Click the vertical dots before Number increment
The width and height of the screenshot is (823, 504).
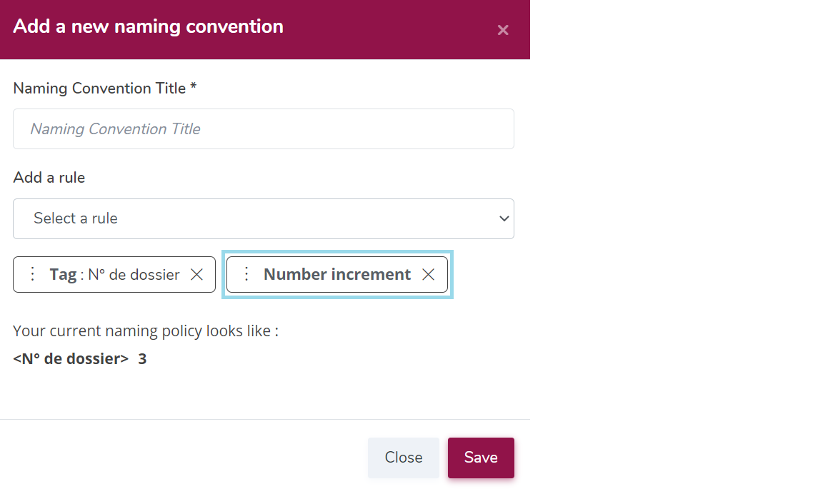(246, 274)
